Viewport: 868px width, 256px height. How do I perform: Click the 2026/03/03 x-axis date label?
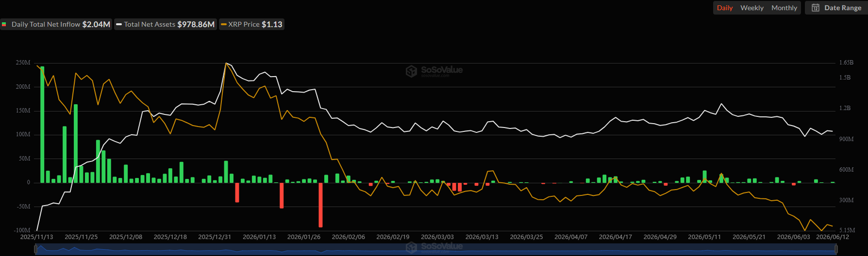[437, 237]
